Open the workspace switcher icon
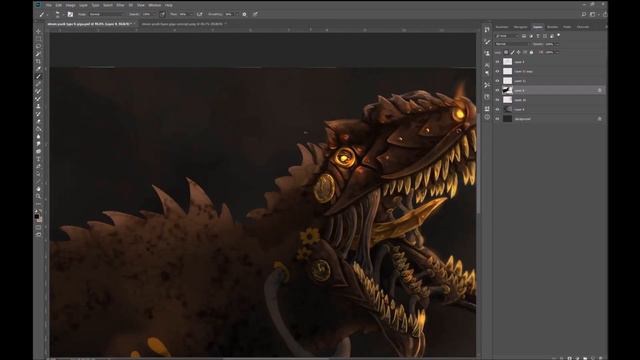 click(x=593, y=14)
